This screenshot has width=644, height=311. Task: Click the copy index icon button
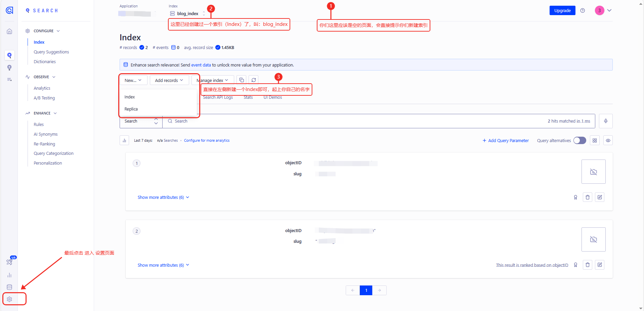click(x=241, y=80)
